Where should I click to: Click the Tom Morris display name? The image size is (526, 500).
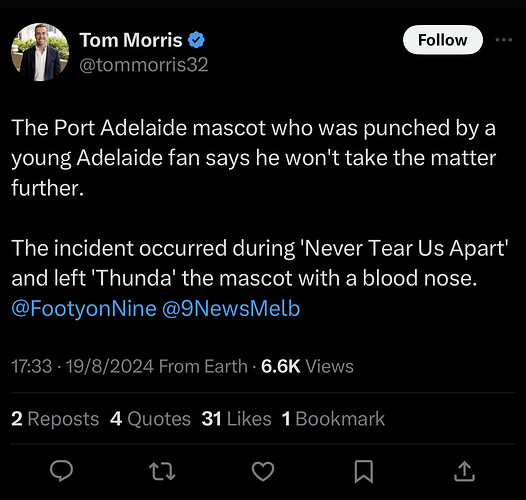(131, 40)
